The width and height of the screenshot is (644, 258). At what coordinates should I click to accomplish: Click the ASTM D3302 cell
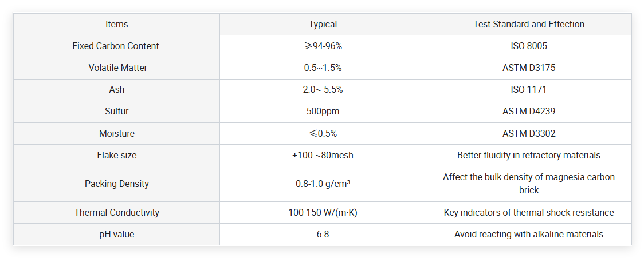click(x=528, y=133)
